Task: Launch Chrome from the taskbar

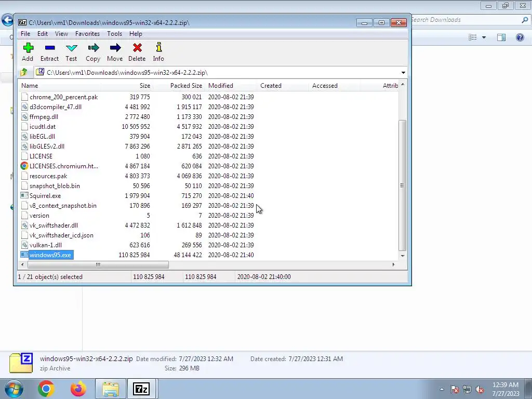Action: pos(46,389)
